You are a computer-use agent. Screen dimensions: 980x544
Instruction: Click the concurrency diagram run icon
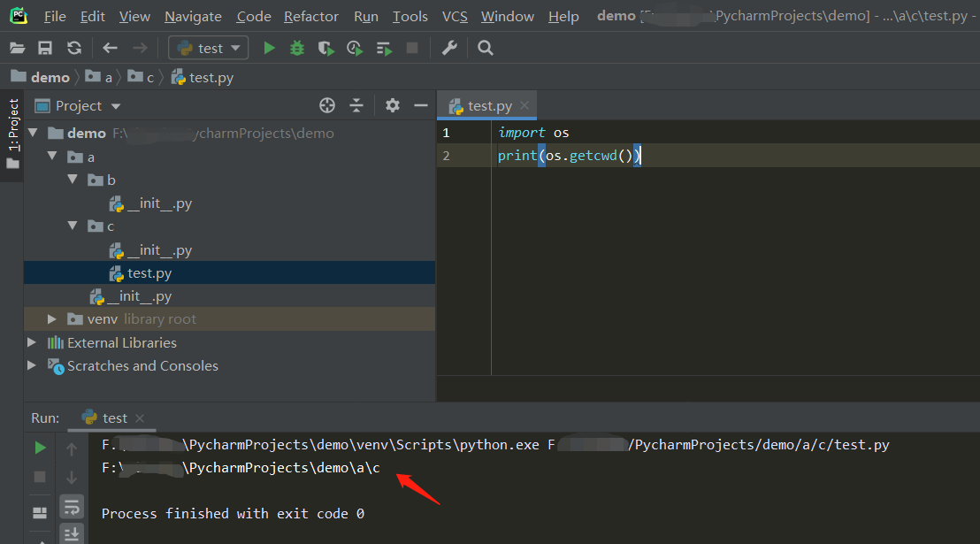coord(385,48)
